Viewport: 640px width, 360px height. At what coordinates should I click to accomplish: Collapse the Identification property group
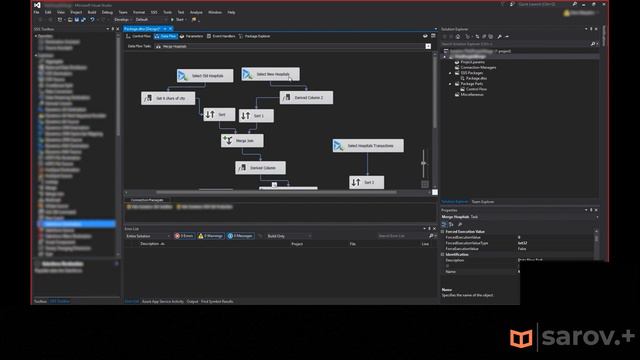coord(443,254)
